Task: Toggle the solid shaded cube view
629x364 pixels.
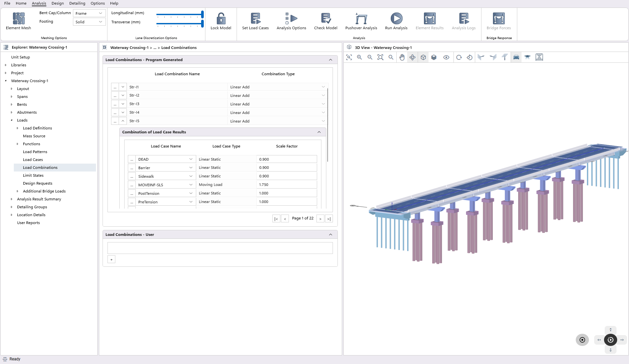Action: pyautogui.click(x=434, y=57)
